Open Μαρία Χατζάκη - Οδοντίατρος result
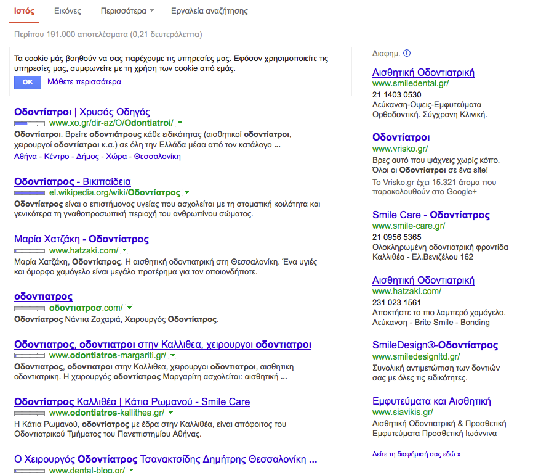533x473 pixels. click(81, 239)
